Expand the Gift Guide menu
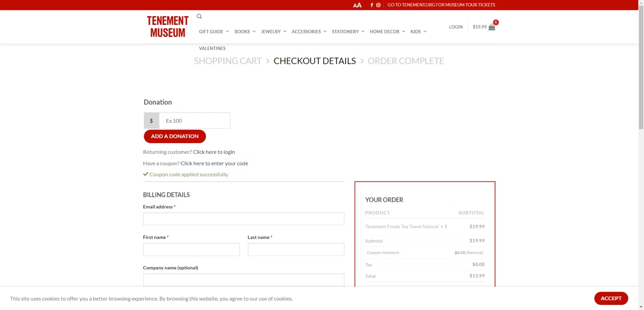Viewport: 644px width, 310px height. [214, 31]
